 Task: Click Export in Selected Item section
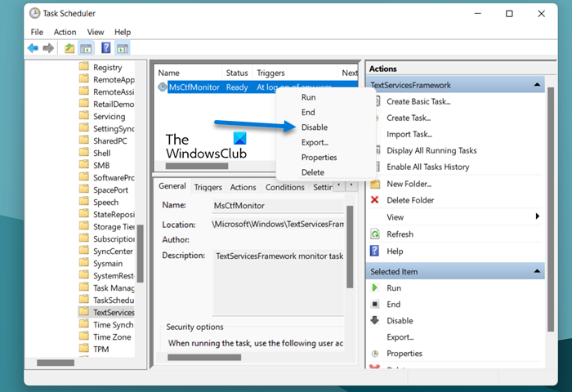[x=400, y=337]
